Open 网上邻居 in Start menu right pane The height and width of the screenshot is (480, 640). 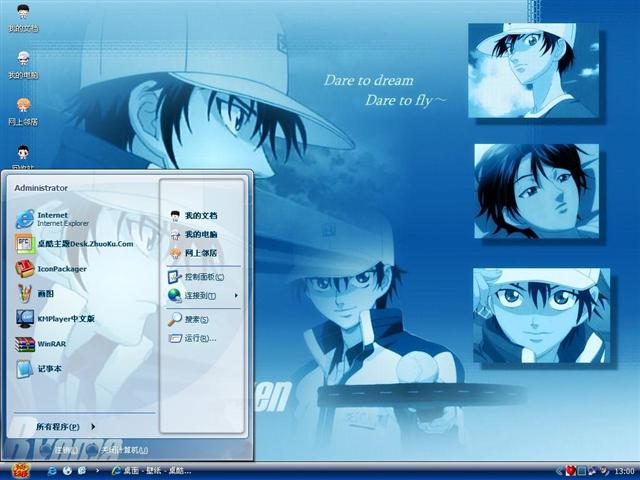(193, 253)
